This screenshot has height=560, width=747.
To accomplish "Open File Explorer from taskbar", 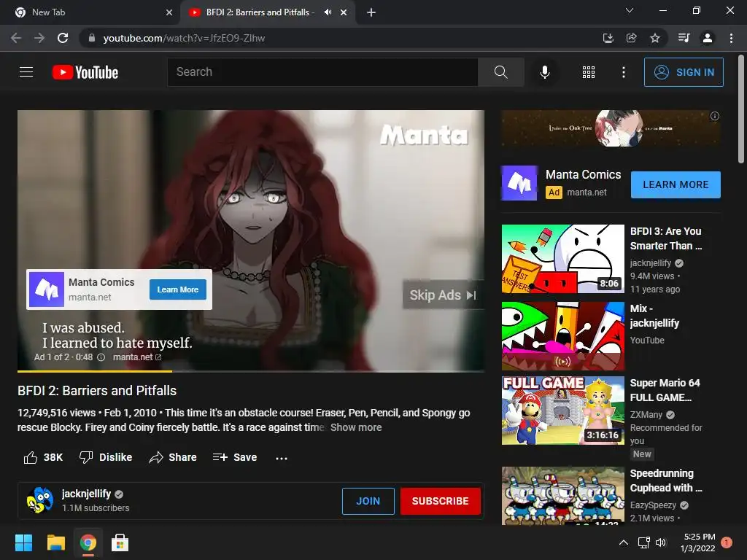I will [55, 542].
